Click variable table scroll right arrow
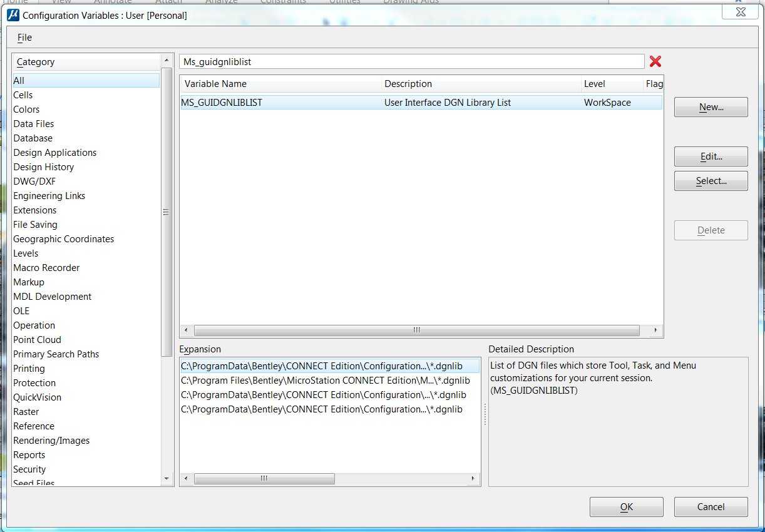 tap(655, 330)
